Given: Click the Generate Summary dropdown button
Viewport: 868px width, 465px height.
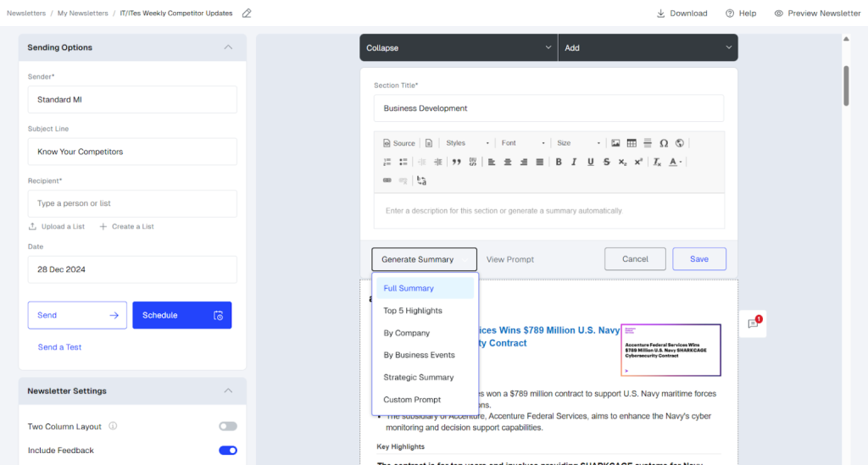Looking at the screenshot, I should tap(424, 259).
